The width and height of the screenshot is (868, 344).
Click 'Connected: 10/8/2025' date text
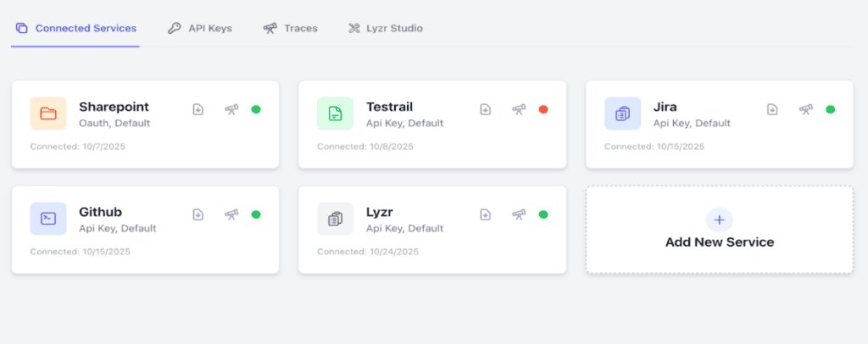click(364, 147)
